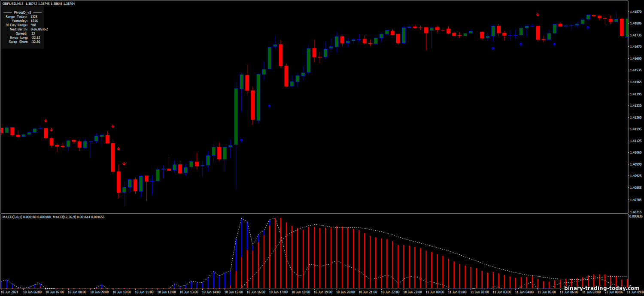The width and height of the screenshot is (644, 296).
Task: Click the Spread value 23
Action: coord(33,33)
